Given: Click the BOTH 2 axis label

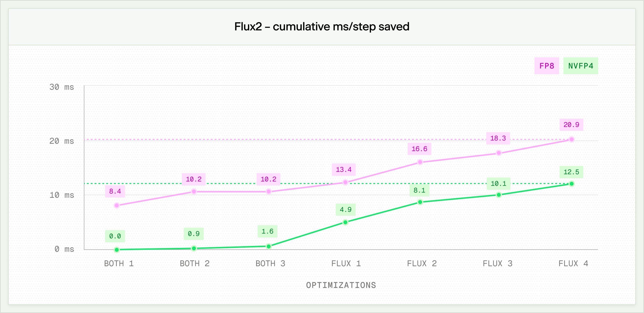Looking at the screenshot, I should 194,264.
